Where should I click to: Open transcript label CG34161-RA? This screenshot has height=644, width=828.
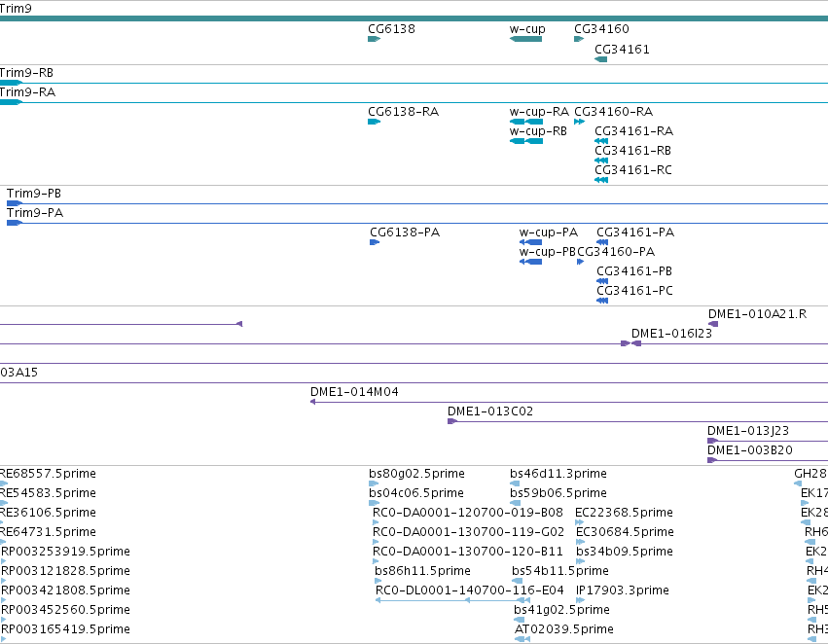tap(633, 131)
